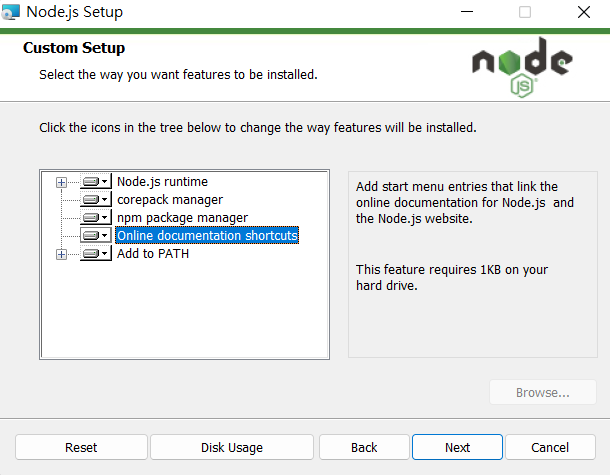
Task: Open the Disk Usage dialog
Action: click(x=232, y=447)
